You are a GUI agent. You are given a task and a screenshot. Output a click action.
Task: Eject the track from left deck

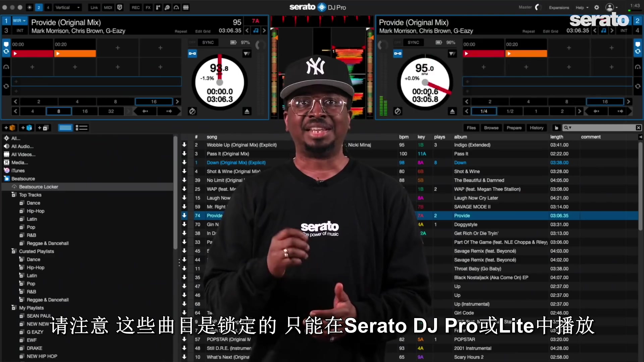(x=247, y=111)
